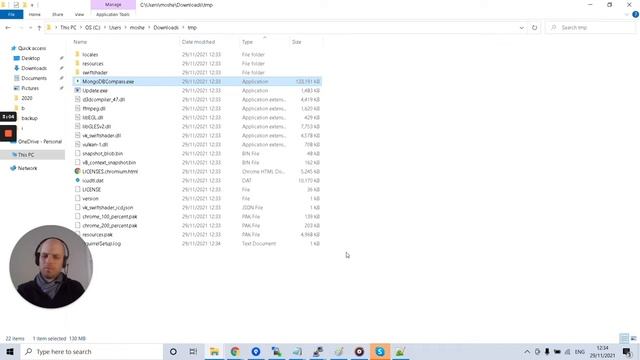
Task: Stop recording with the orange button
Action: 8,133
